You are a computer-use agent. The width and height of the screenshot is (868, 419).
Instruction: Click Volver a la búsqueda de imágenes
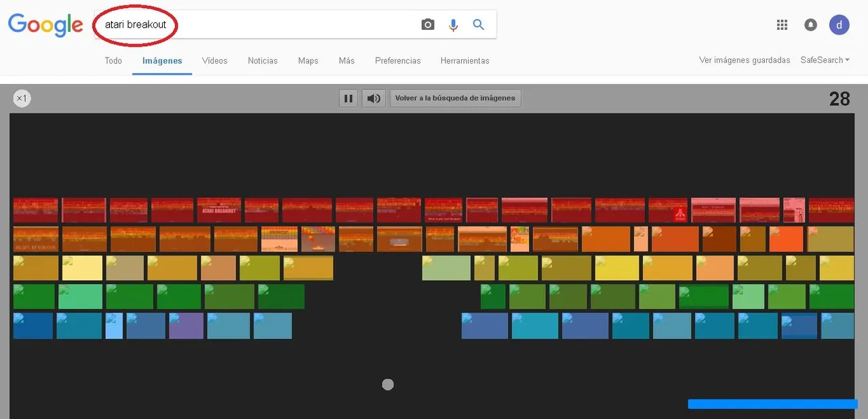coord(456,98)
